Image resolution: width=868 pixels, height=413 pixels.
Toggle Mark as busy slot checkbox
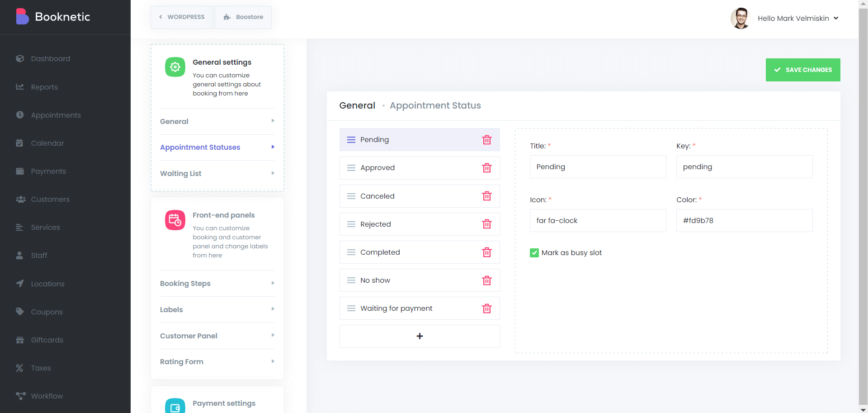tap(534, 253)
